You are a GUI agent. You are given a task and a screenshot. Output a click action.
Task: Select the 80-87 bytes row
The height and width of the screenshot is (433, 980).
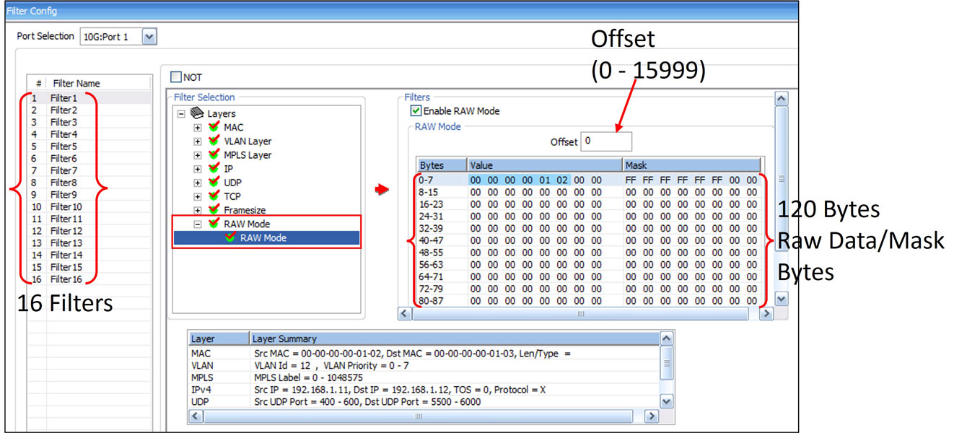588,301
